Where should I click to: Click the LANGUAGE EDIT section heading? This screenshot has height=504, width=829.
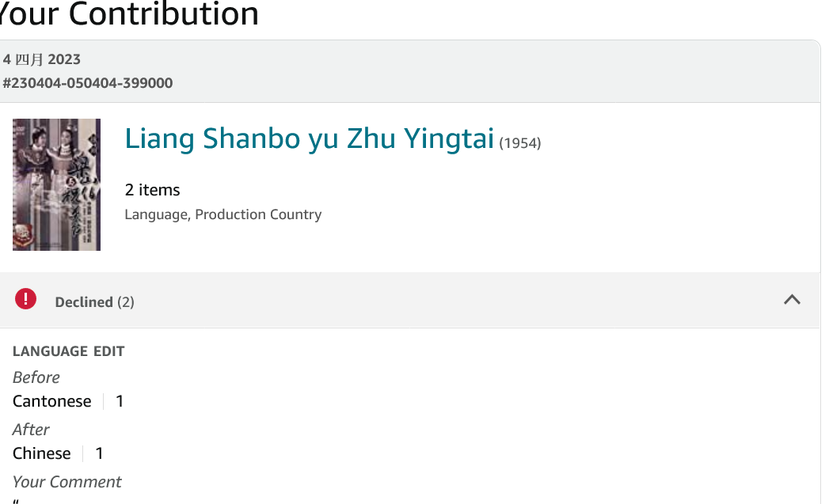click(69, 351)
